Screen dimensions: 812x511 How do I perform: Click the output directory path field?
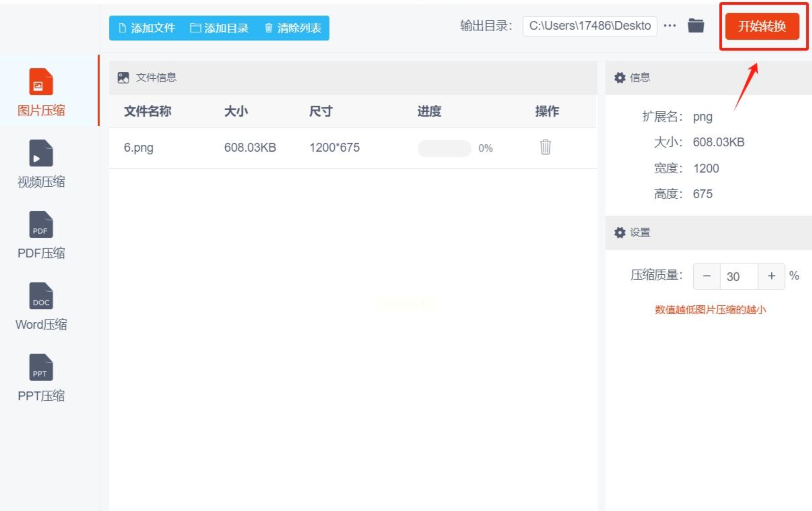(x=589, y=26)
